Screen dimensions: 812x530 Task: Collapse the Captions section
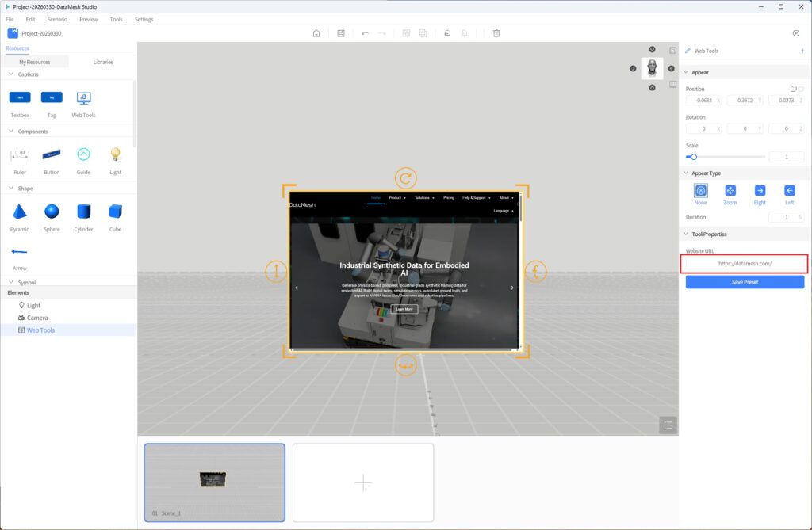click(x=11, y=74)
